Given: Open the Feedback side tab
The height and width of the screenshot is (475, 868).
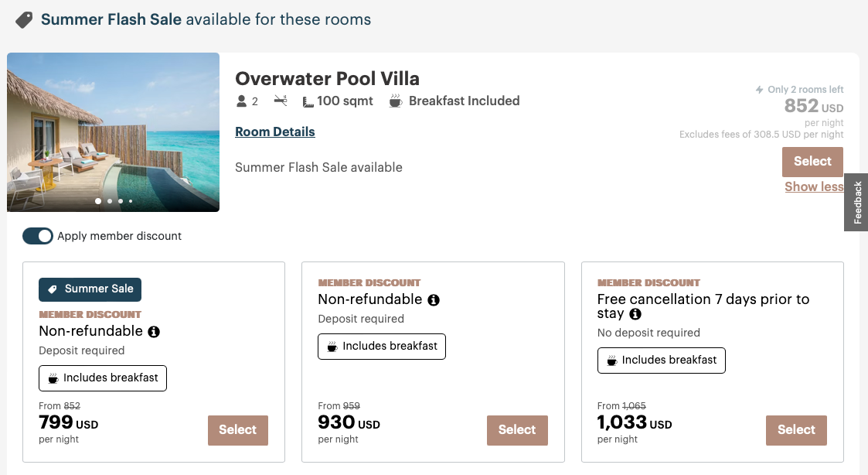Looking at the screenshot, I should (857, 203).
